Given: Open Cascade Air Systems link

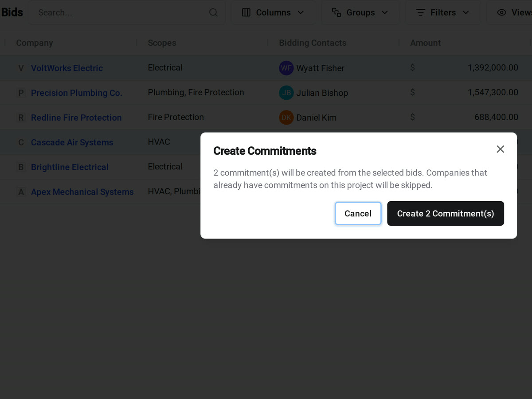Looking at the screenshot, I should 72,142.
